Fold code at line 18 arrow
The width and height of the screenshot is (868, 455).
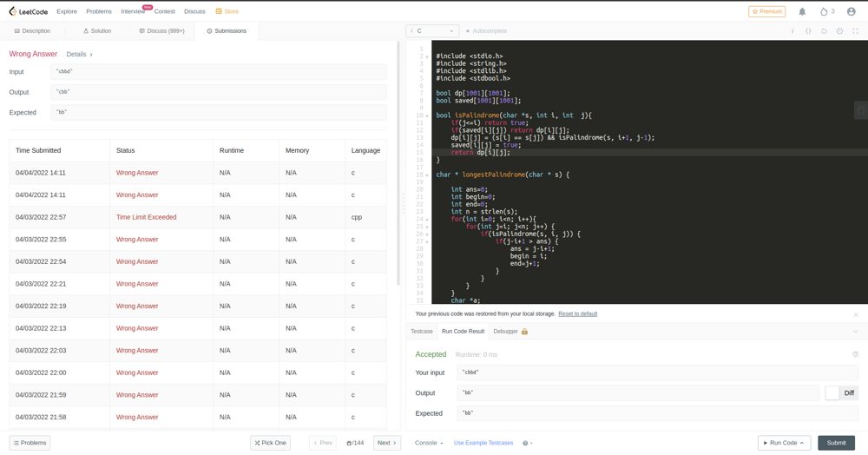pos(427,175)
